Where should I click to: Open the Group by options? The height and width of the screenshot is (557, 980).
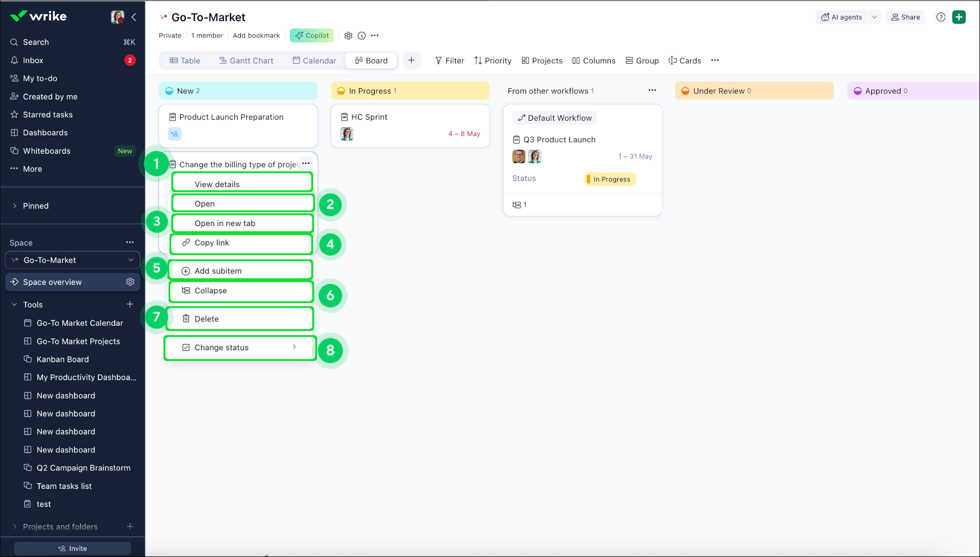pos(642,61)
